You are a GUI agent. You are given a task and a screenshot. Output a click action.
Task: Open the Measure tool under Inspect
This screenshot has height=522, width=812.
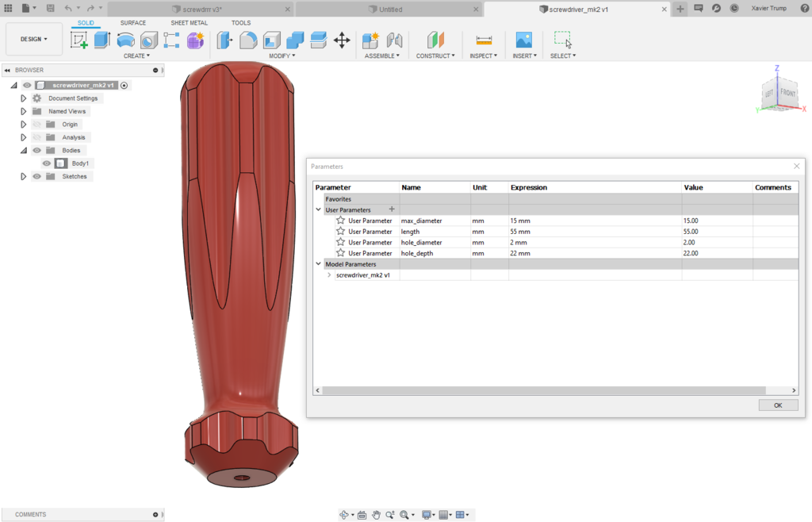(484, 40)
